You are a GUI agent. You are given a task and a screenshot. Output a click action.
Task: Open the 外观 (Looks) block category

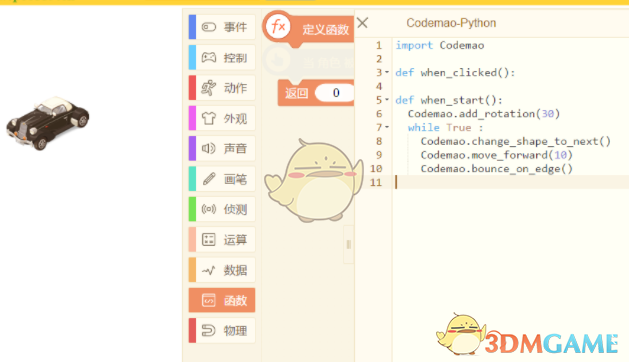[x=222, y=118]
